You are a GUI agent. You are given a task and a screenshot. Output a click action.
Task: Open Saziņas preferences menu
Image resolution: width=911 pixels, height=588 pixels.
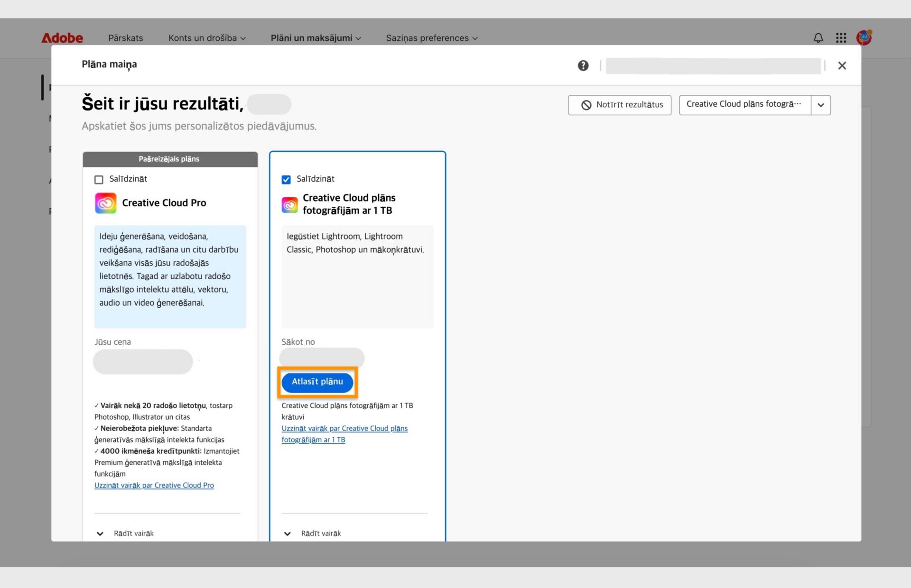point(431,38)
